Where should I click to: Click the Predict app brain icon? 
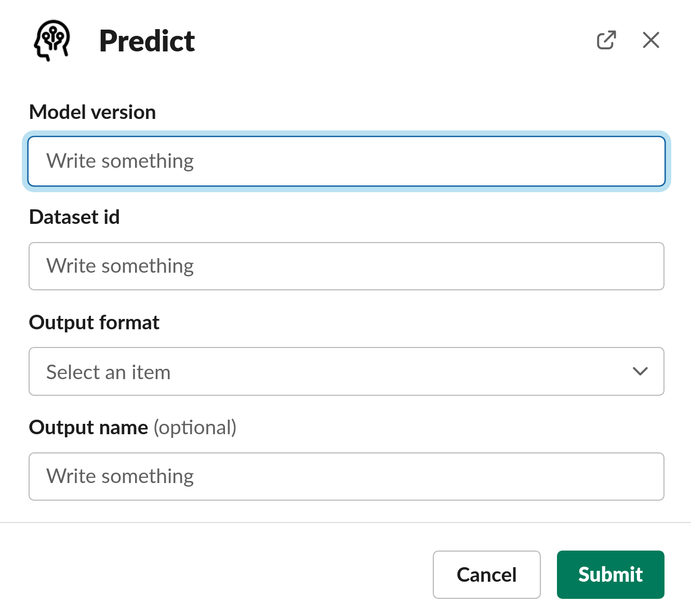click(52, 41)
